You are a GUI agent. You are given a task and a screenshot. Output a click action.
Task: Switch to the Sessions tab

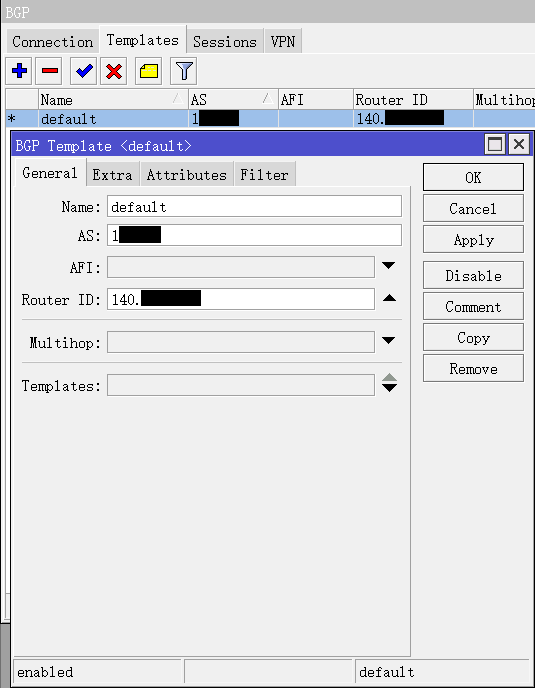[x=225, y=42]
